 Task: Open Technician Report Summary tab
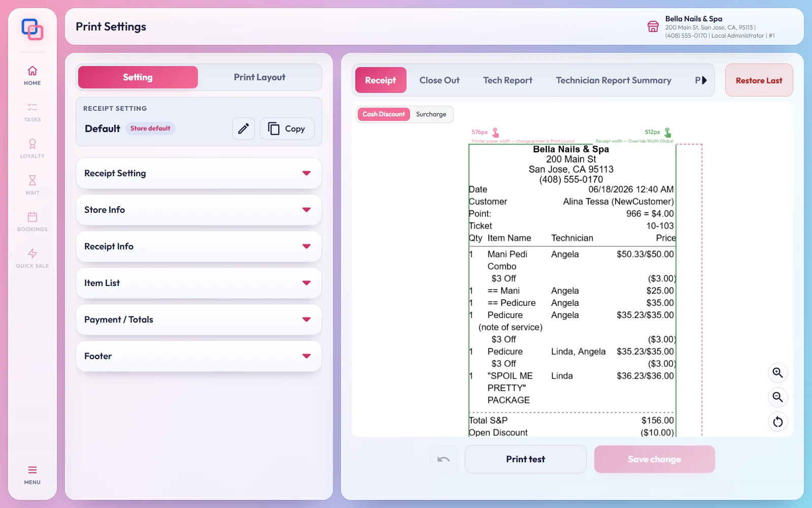click(x=614, y=80)
